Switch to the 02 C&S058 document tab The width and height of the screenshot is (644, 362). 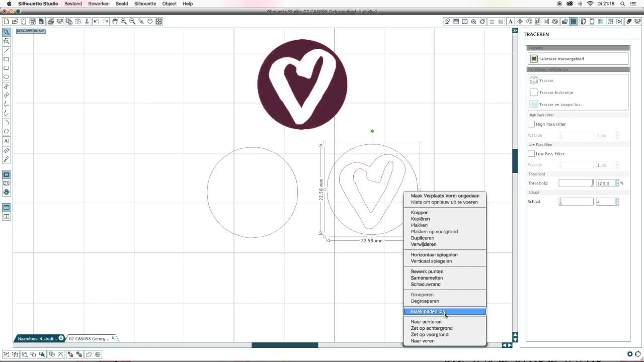point(92,338)
